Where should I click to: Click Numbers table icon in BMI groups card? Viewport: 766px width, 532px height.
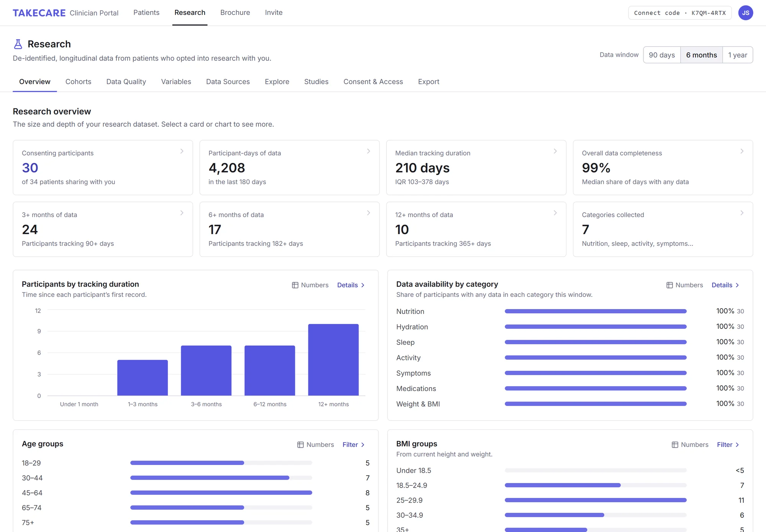(675, 445)
